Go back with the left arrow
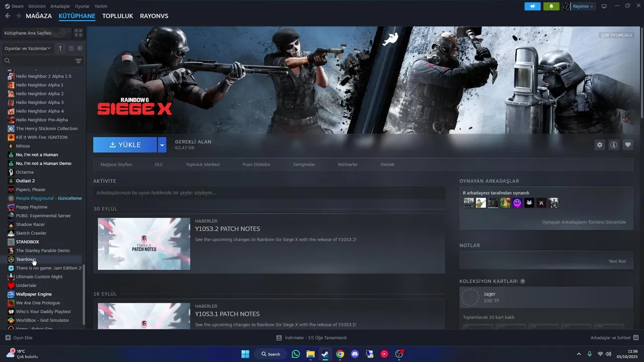Viewport: 644px width, 362px height. click(x=8, y=16)
